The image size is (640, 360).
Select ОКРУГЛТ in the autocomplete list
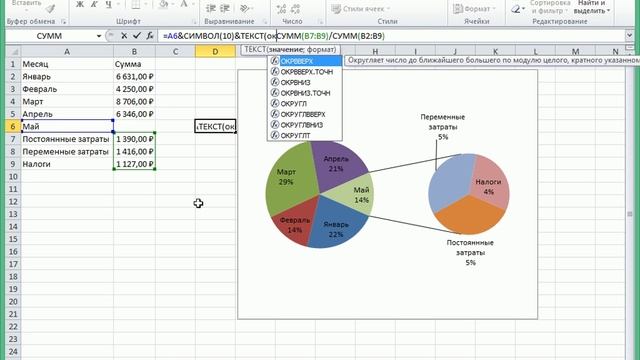coord(305,135)
